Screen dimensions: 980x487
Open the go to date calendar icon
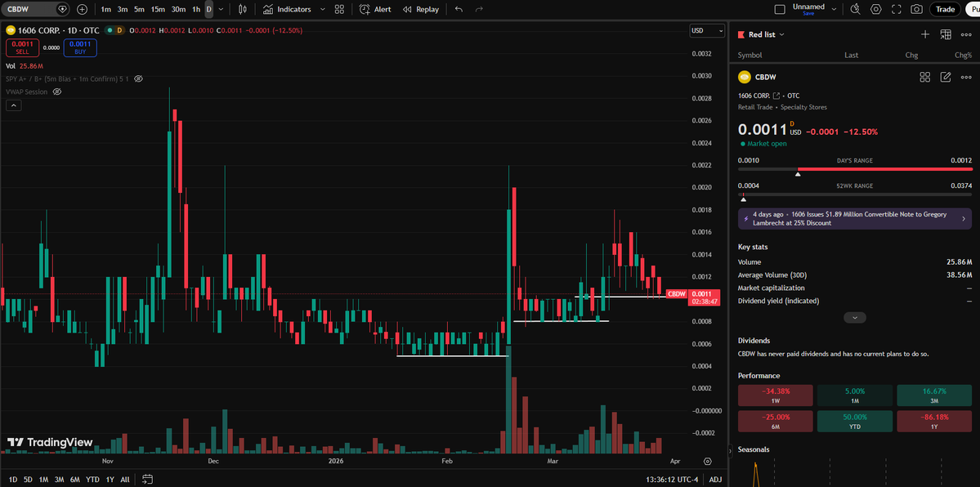147,480
